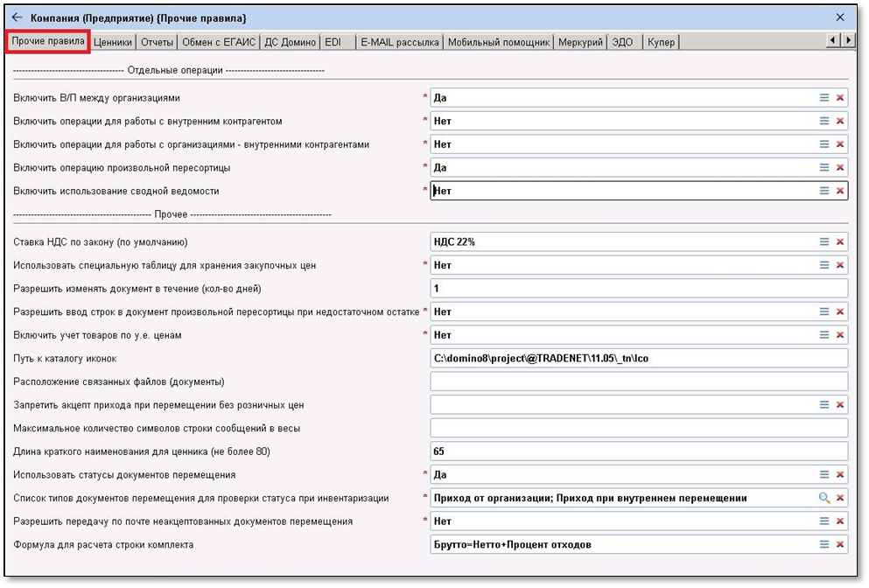869x588 pixels.
Task: Clear 'Список типов документов перемещения' value
Action: (839, 498)
